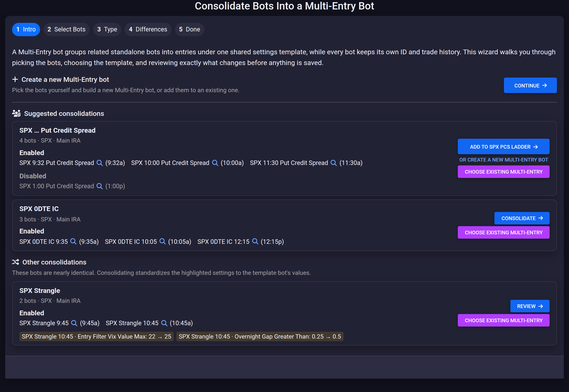Choose Existing Multi-Entry for SPX 0DTE IC
The width and height of the screenshot is (569, 392).
pos(503,232)
